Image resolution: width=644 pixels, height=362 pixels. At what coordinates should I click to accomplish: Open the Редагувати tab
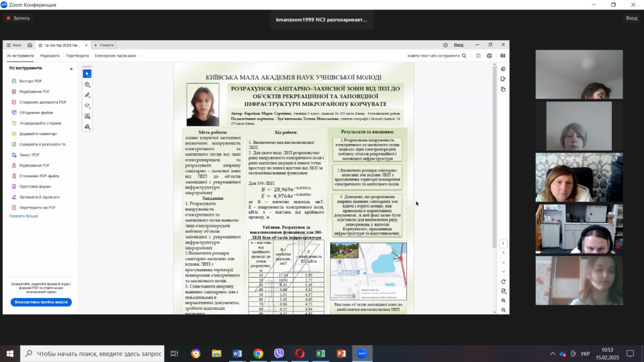pos(50,56)
